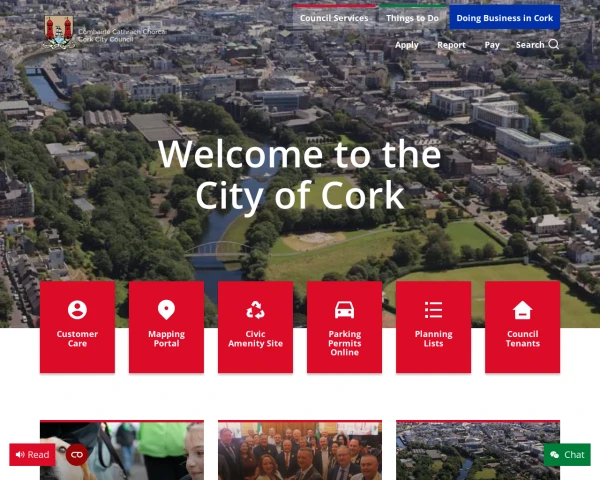Switch to the Council Services tab
The image size is (600, 480).
(x=334, y=18)
